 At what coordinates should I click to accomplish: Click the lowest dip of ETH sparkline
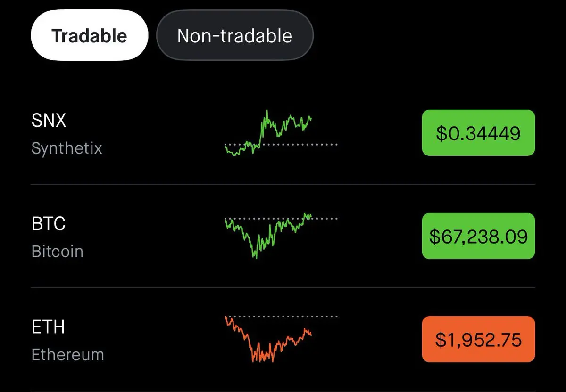click(x=254, y=360)
